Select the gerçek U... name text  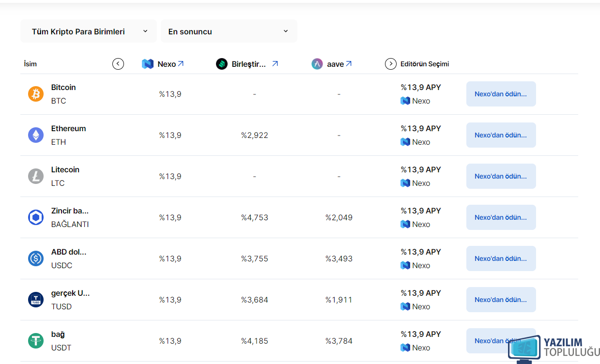[x=71, y=293]
